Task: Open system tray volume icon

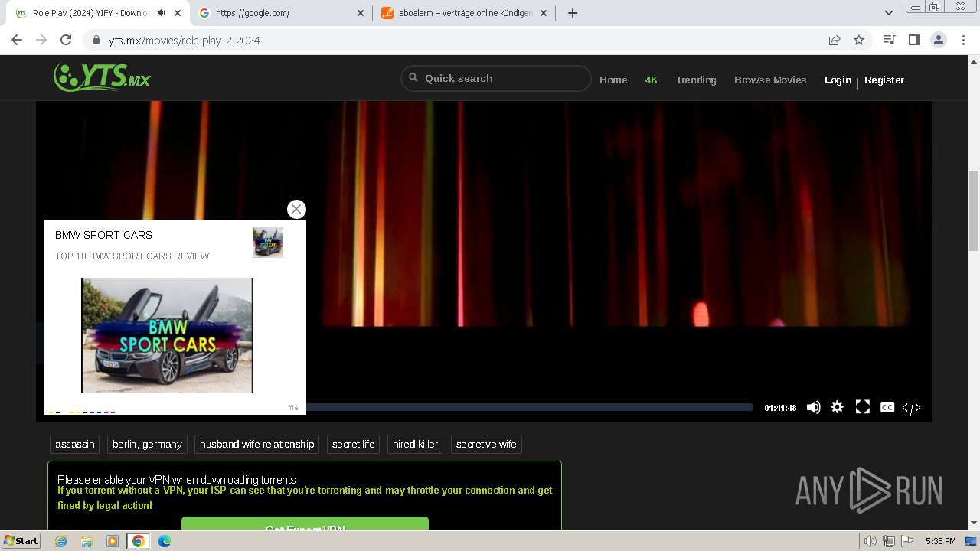Action: (x=870, y=541)
